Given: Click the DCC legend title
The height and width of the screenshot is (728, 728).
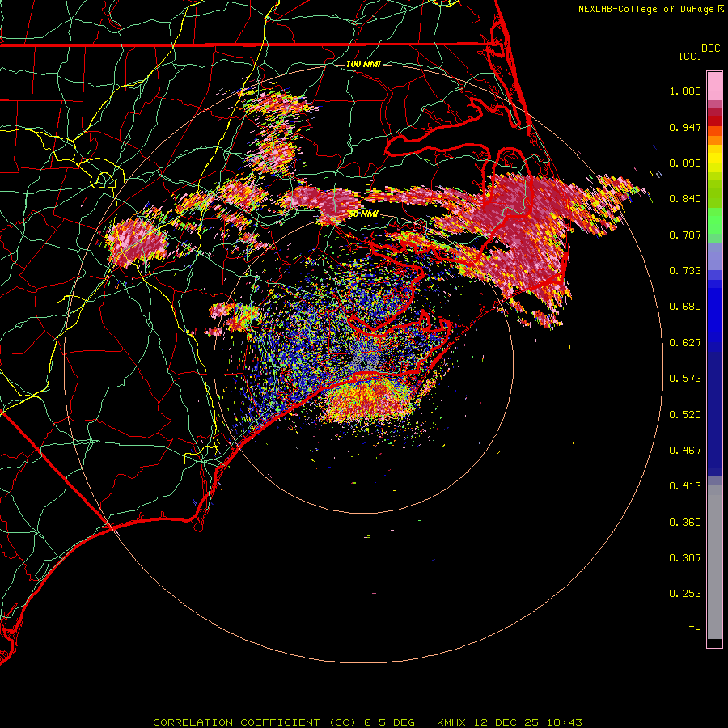Looking at the screenshot, I should [711, 49].
